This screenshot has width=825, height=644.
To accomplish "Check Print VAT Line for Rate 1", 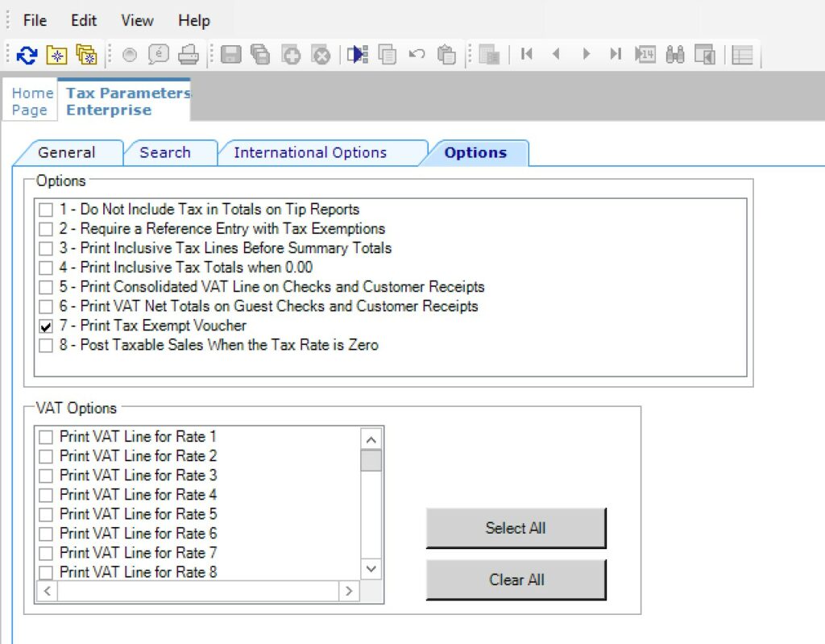I will [x=46, y=437].
